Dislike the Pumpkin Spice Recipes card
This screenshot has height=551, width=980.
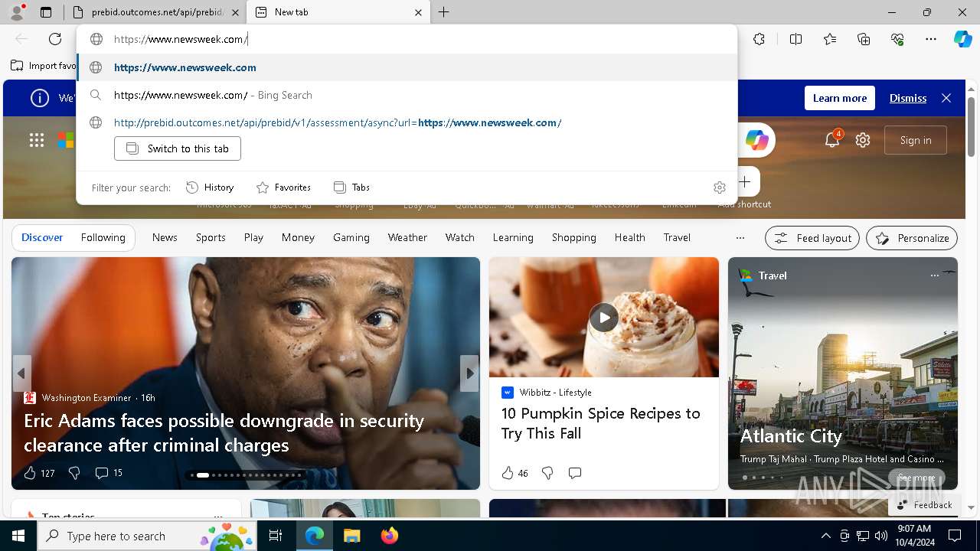(547, 473)
